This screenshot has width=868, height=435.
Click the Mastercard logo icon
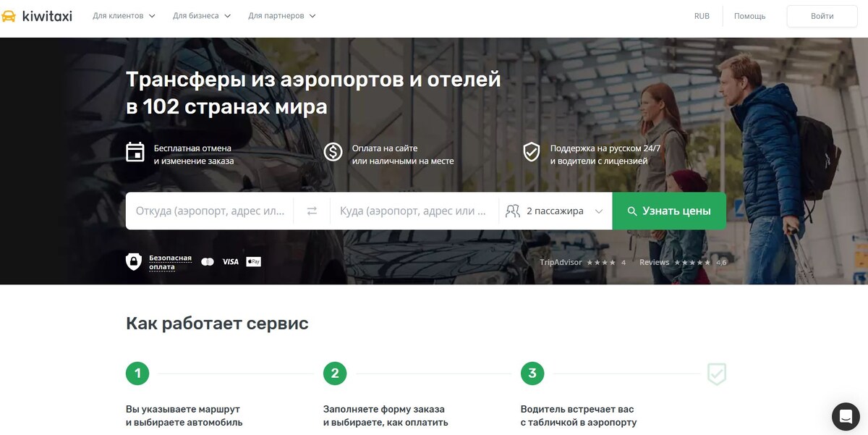[x=208, y=261]
